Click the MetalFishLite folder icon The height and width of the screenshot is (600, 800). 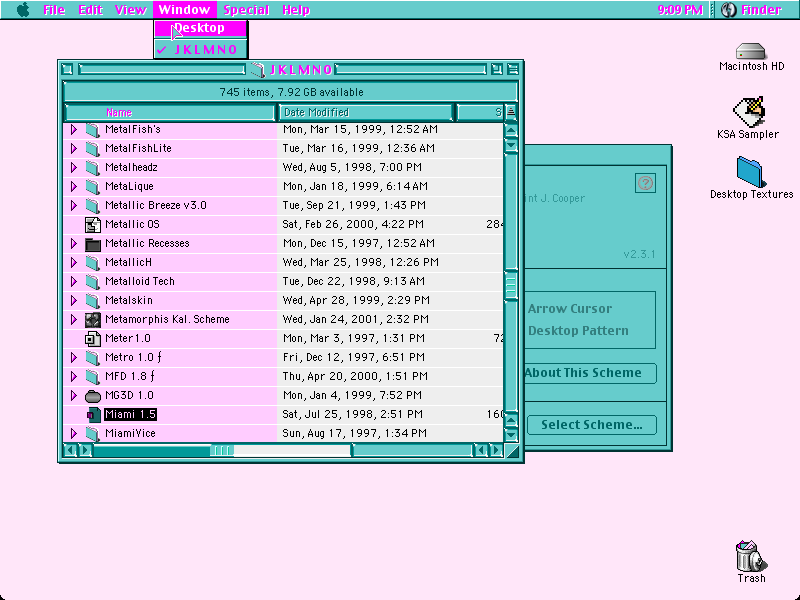click(92, 148)
